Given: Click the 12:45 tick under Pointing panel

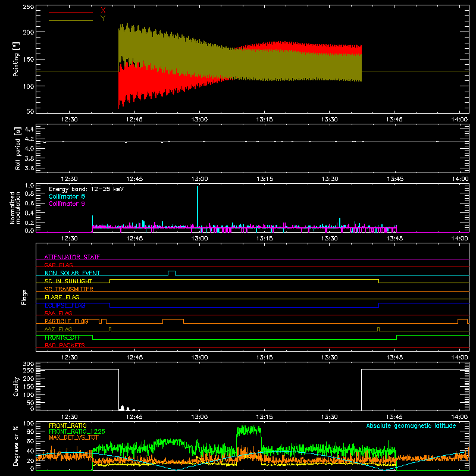Looking at the screenshot, I should [x=134, y=119].
